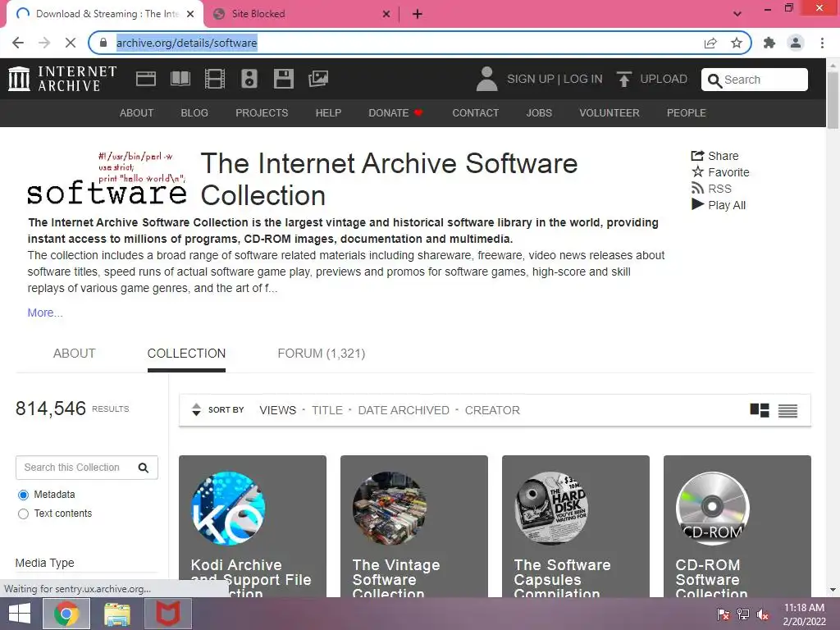Open the Chrome profile icon
Image resolution: width=840 pixels, height=630 pixels.
pos(796,43)
